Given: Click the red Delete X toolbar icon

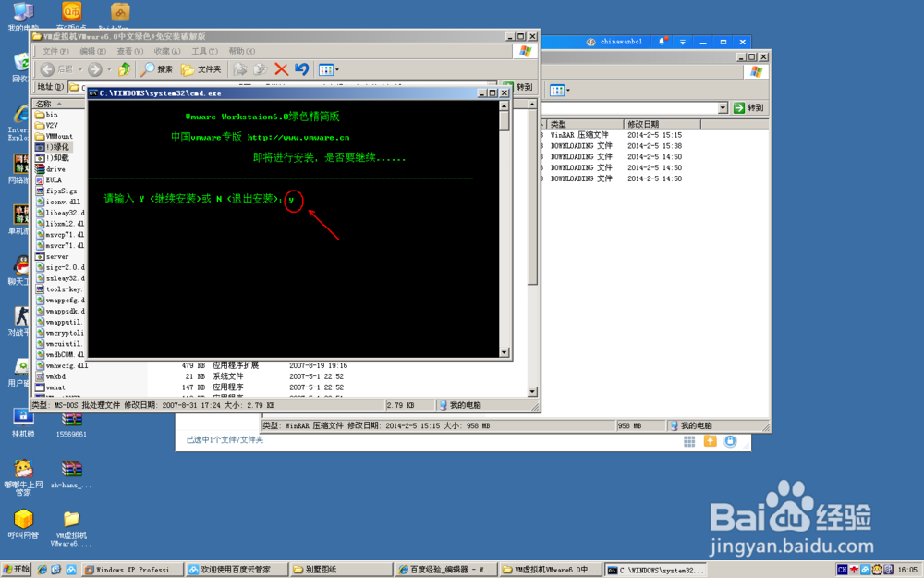Looking at the screenshot, I should (281, 69).
